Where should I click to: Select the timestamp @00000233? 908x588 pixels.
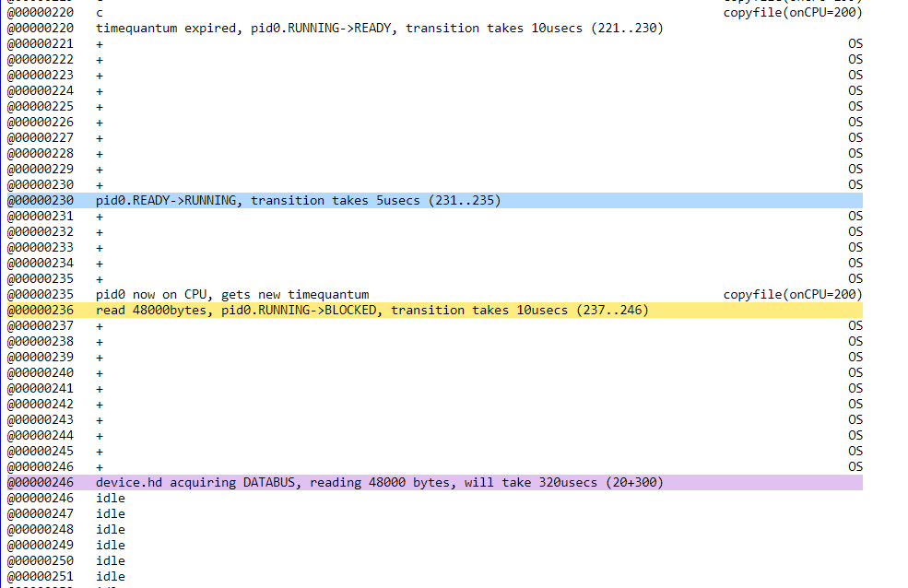click(x=41, y=247)
